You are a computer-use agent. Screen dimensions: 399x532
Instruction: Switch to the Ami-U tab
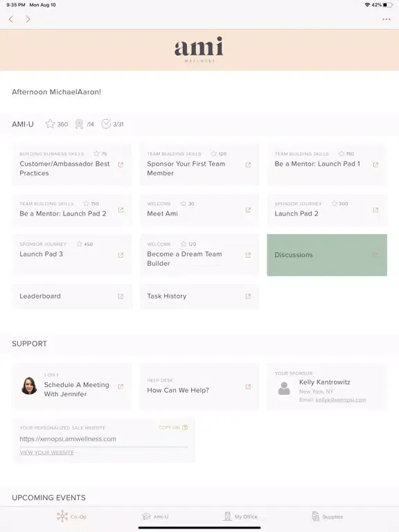155,516
